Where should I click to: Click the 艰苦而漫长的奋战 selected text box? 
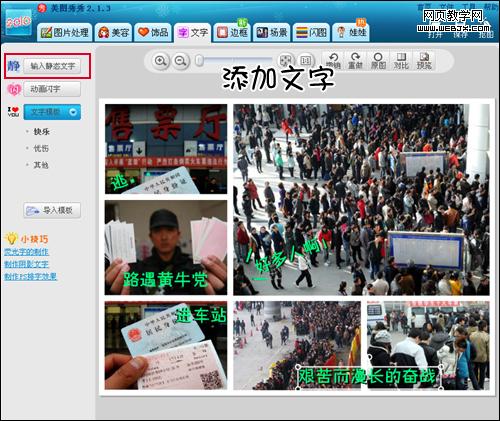pos(370,377)
